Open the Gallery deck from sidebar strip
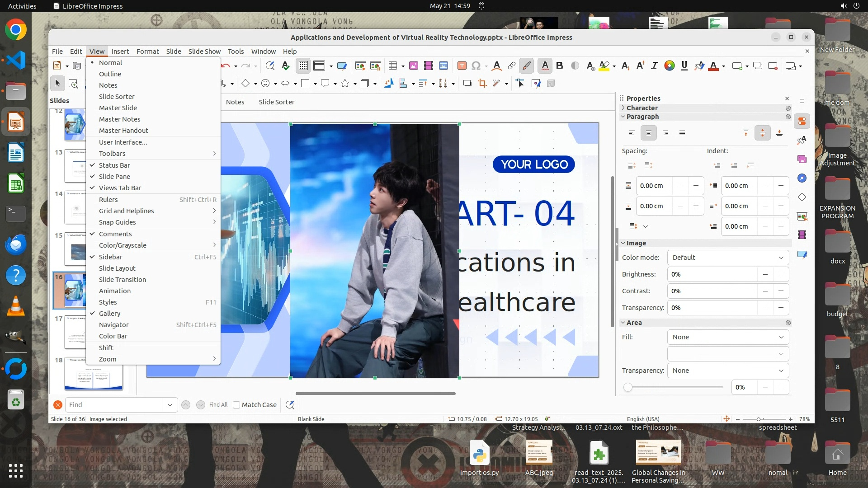868x488 pixels. [x=802, y=159]
